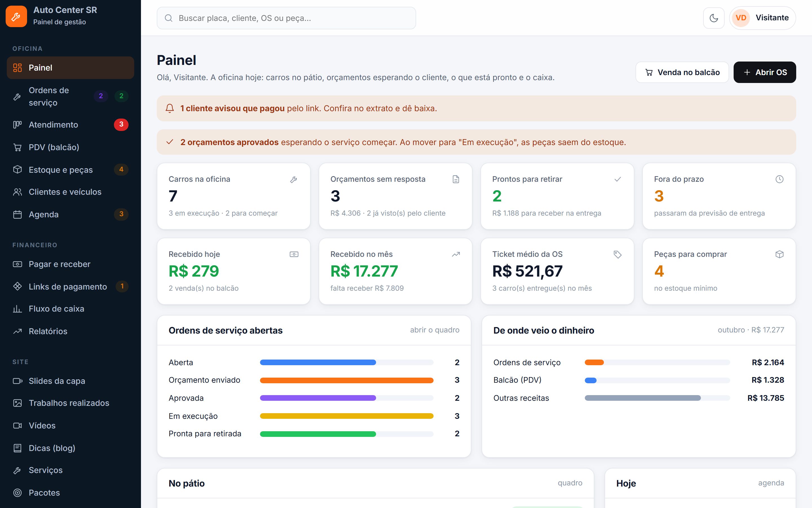Click abrir o quadro link
The width and height of the screenshot is (812, 508).
tap(434, 330)
